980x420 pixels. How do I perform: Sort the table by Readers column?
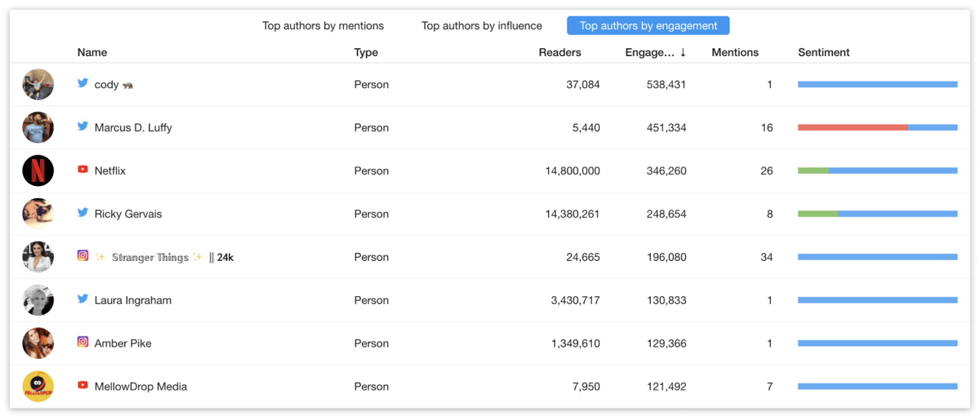coord(560,53)
